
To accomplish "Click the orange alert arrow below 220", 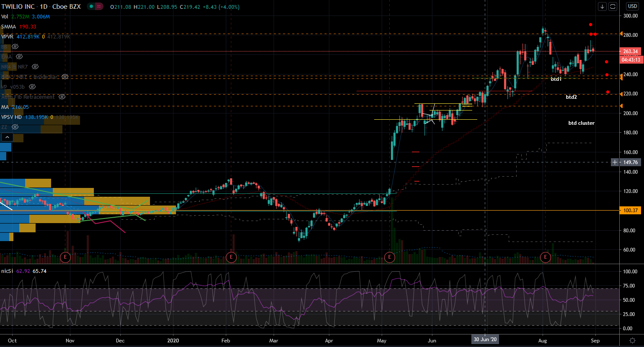I will click(621, 106).
